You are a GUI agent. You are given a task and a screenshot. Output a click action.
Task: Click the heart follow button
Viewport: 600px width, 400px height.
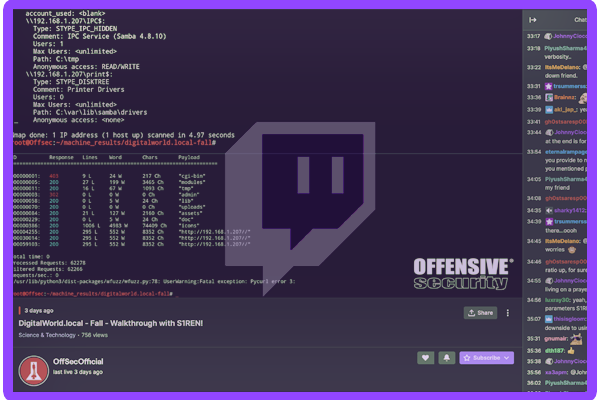tap(426, 358)
